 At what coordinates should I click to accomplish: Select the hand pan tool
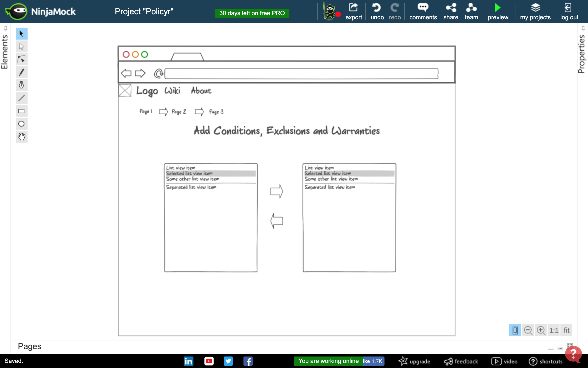point(21,137)
